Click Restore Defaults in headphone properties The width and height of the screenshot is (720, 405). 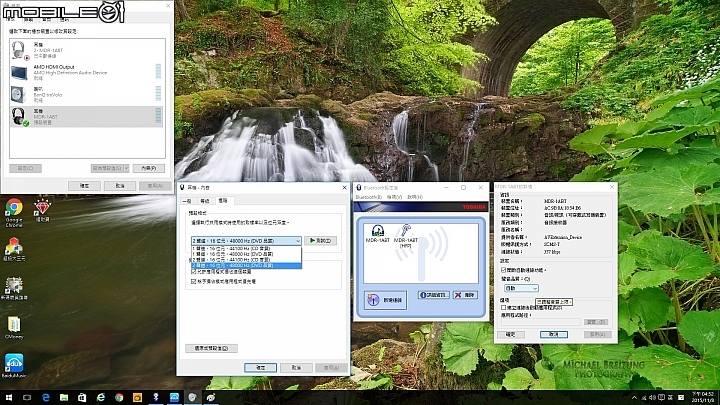pos(211,348)
